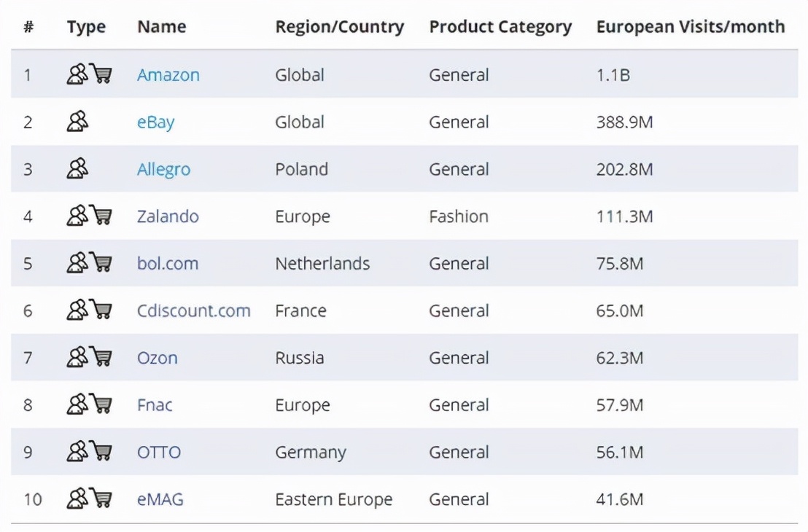Click the type icon beside Allegro

78,169
